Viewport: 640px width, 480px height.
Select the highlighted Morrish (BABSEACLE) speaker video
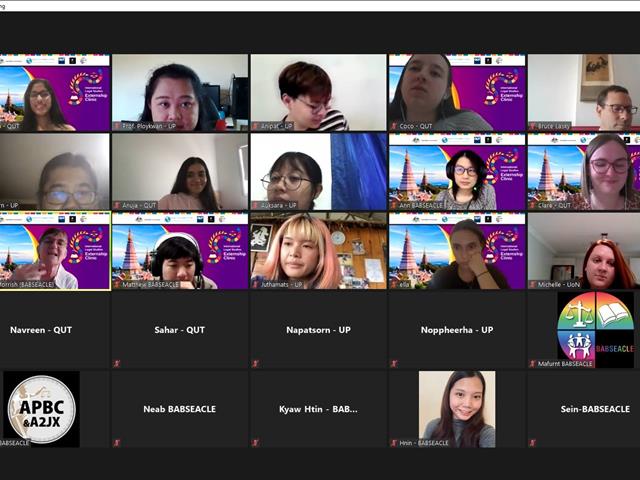[x=55, y=251]
